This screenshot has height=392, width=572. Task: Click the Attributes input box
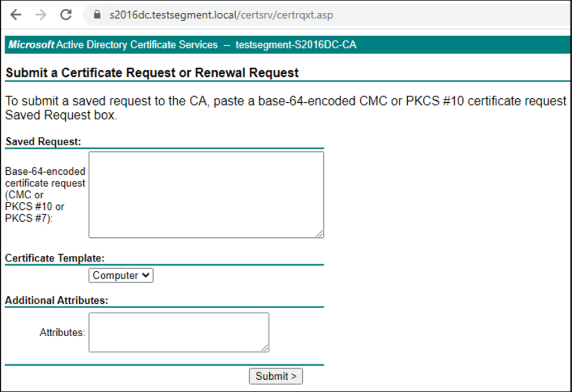click(x=178, y=331)
